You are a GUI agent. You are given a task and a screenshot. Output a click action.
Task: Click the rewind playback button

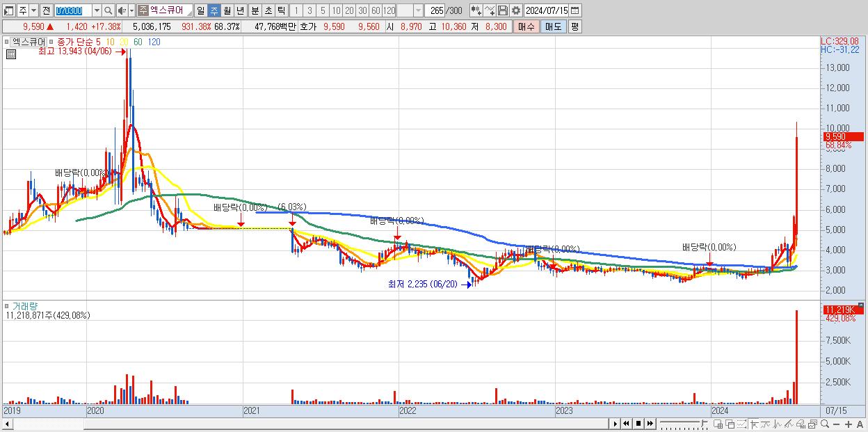[626, 424]
